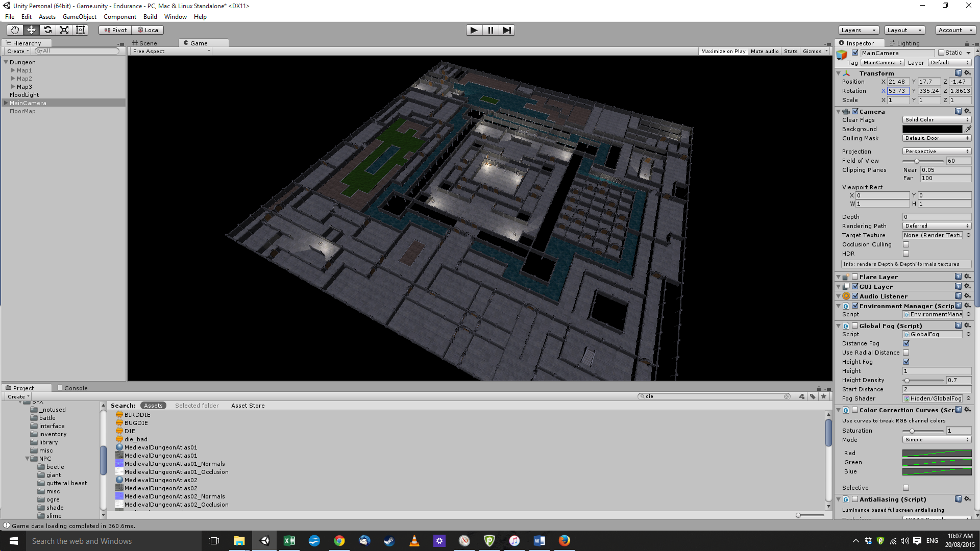
Task: Open Transform component settings gear
Action: [x=967, y=73]
